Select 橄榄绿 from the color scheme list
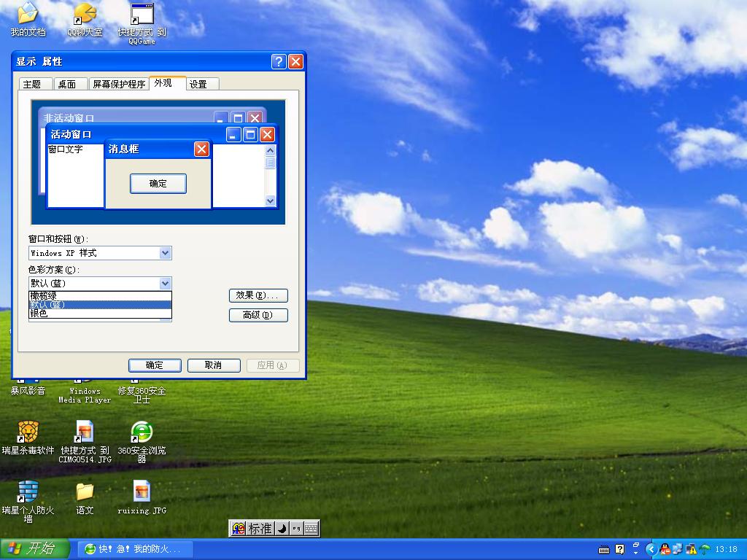The image size is (747, 560). click(100, 295)
